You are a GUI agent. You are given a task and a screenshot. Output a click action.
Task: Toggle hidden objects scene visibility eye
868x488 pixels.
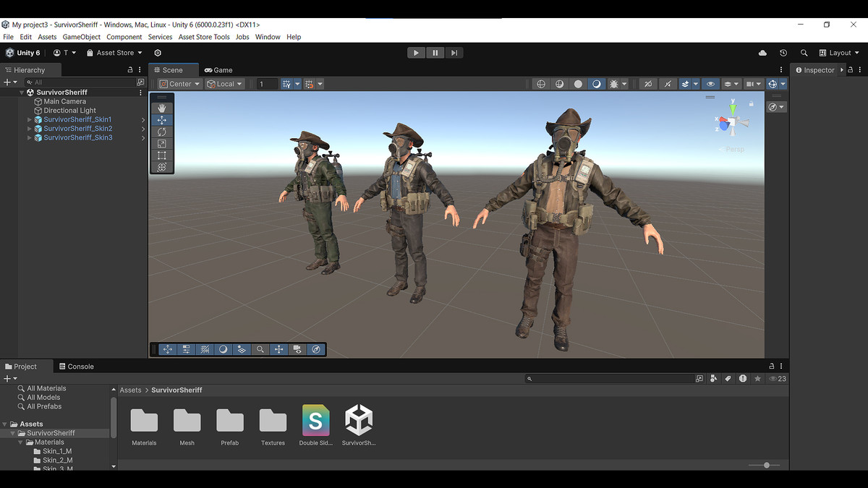click(x=710, y=84)
